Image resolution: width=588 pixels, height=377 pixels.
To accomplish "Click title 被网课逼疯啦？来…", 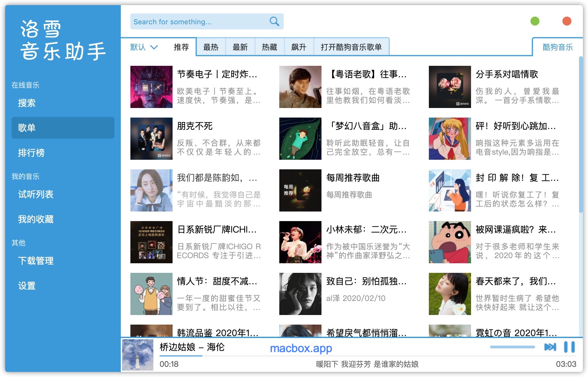I will pyautogui.click(x=516, y=229).
